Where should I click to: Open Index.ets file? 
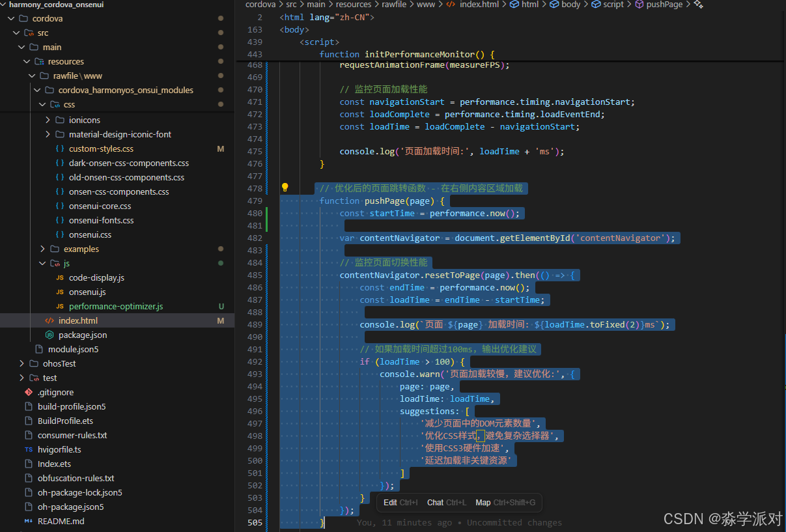point(54,464)
